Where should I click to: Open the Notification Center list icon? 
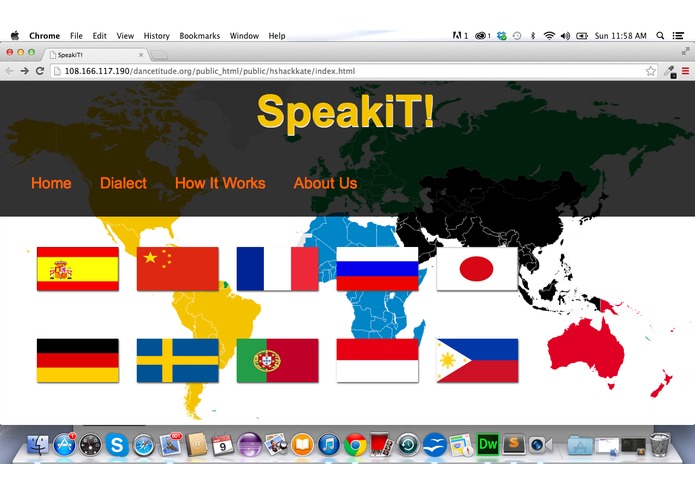678,35
